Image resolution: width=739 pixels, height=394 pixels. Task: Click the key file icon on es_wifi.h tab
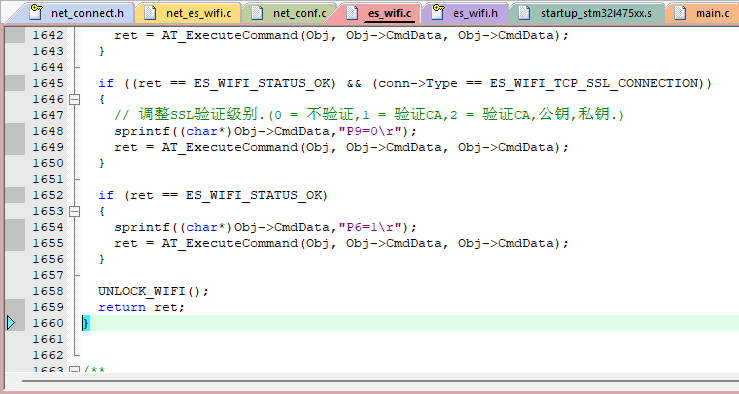pyautogui.click(x=438, y=12)
